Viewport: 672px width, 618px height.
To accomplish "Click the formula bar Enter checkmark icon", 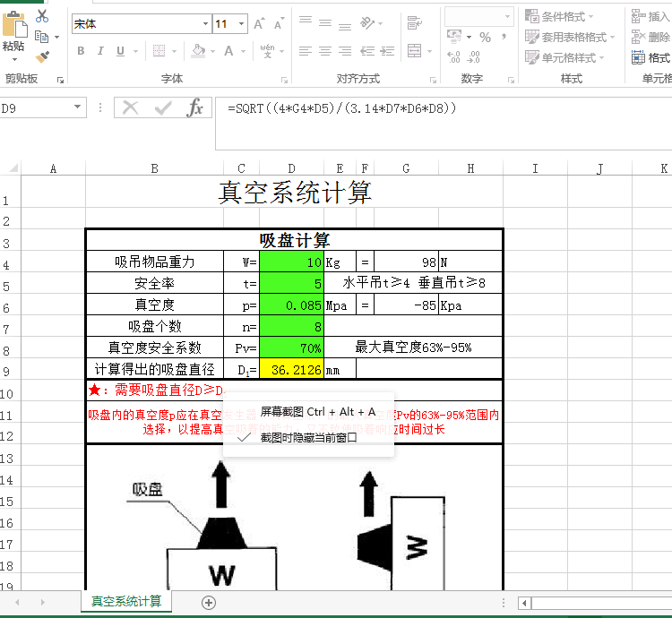I will (162, 108).
